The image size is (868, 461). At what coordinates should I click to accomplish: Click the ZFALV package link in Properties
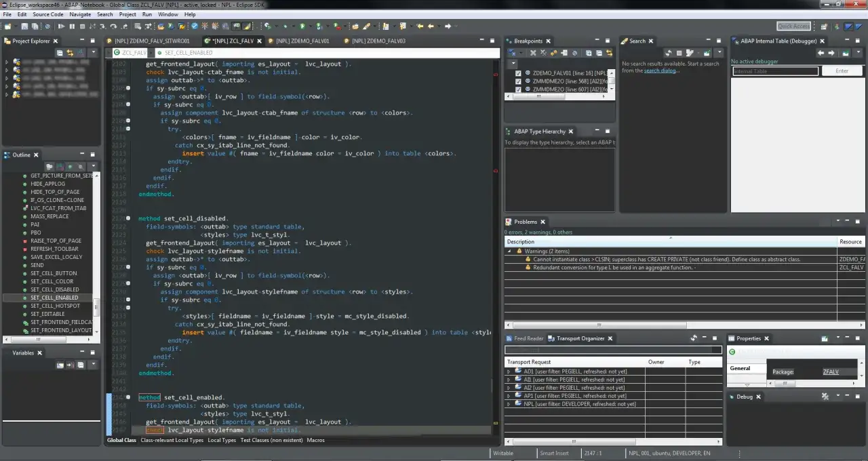831,372
